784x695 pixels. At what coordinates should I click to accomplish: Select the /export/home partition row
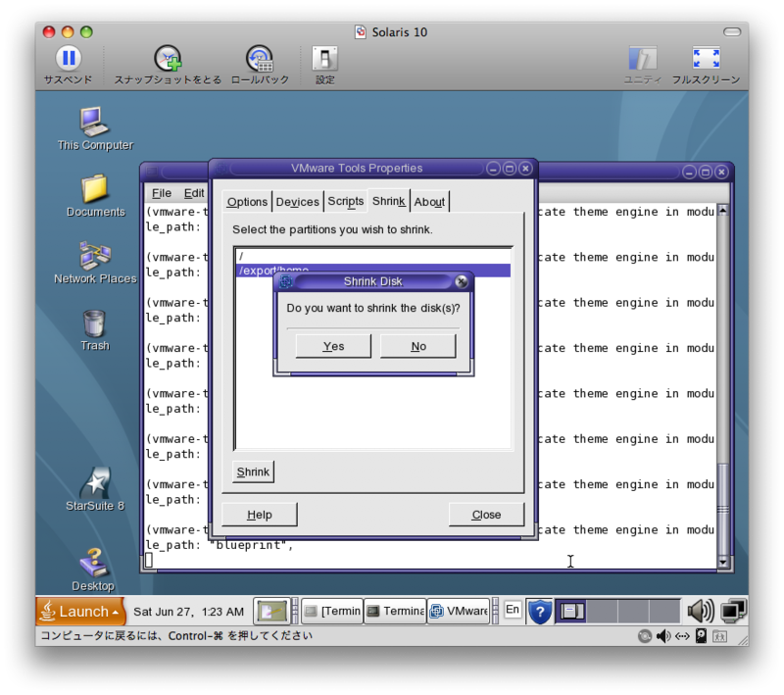373,270
